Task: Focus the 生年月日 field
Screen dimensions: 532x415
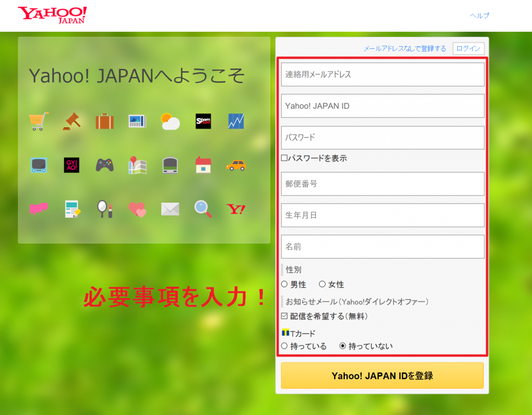Action: click(x=383, y=215)
